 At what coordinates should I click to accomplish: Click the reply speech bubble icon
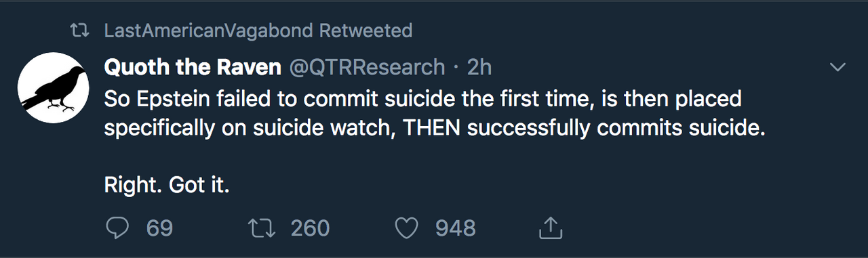[x=118, y=228]
